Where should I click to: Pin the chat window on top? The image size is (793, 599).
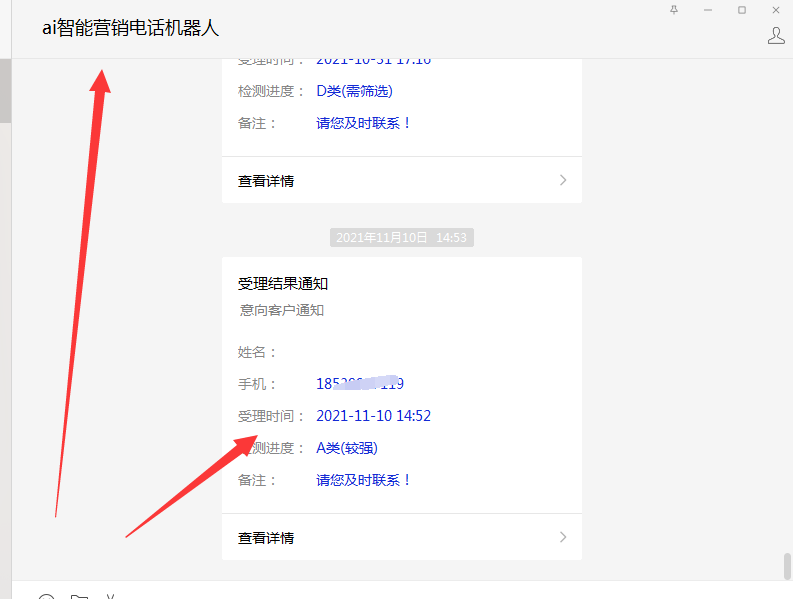click(674, 10)
